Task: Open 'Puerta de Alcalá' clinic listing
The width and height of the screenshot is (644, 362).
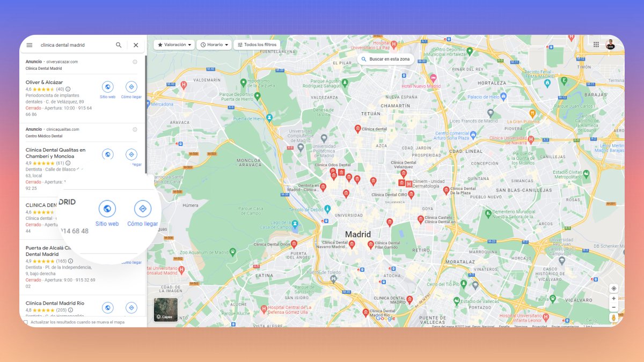Action: tap(49, 251)
